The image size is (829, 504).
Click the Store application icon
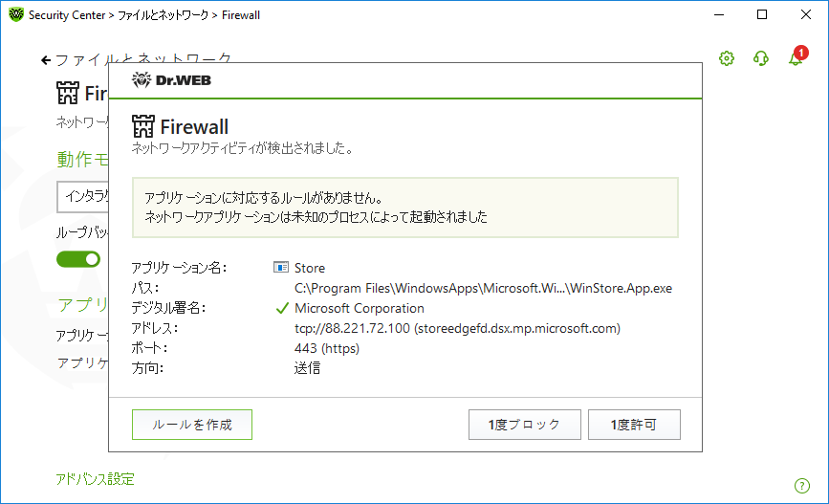tap(281, 267)
